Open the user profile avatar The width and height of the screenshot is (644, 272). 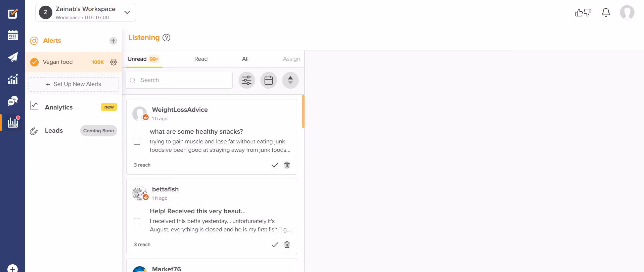[x=627, y=13]
